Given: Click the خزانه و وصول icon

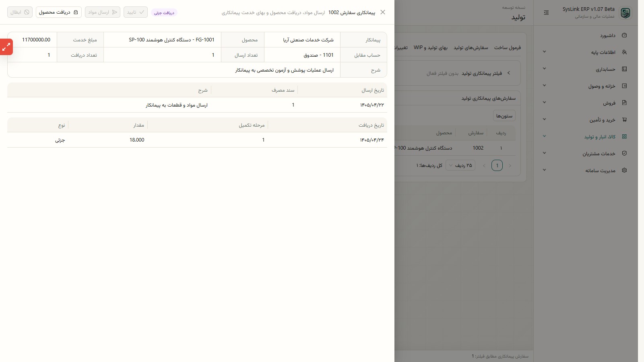Looking at the screenshot, I should (x=624, y=86).
